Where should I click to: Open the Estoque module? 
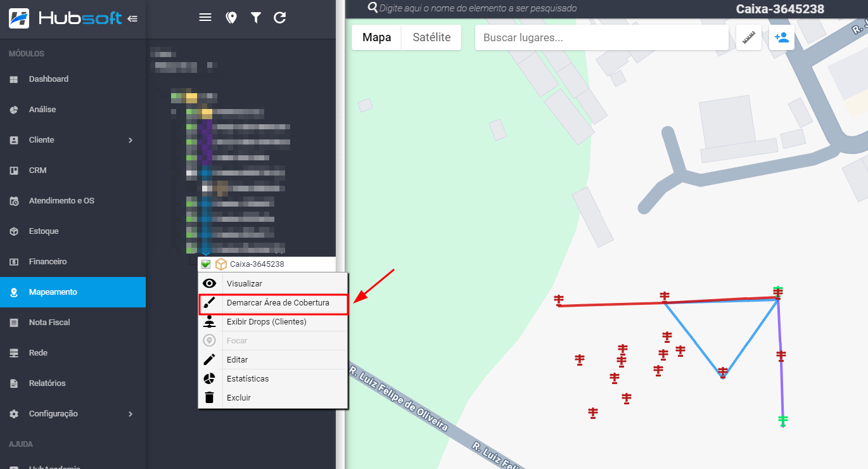click(73, 231)
